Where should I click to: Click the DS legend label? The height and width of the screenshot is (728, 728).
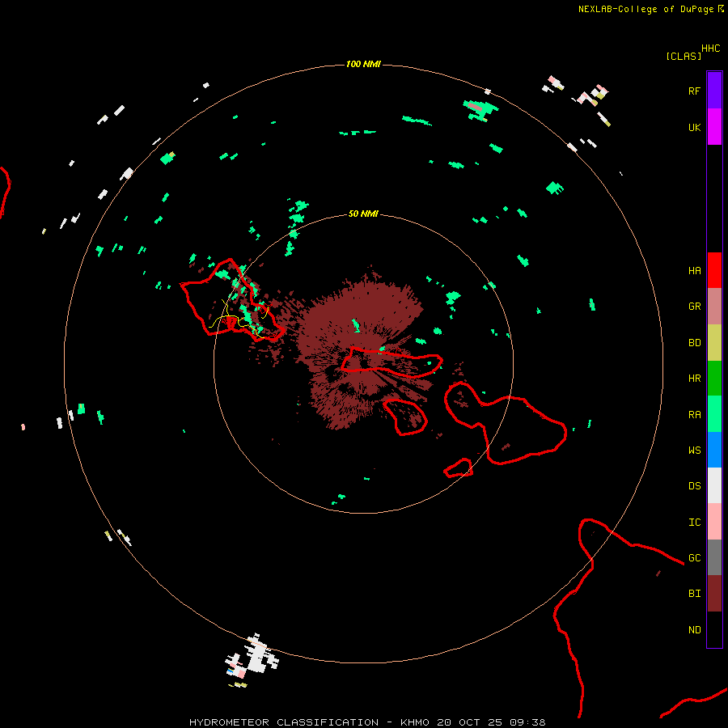694,486
